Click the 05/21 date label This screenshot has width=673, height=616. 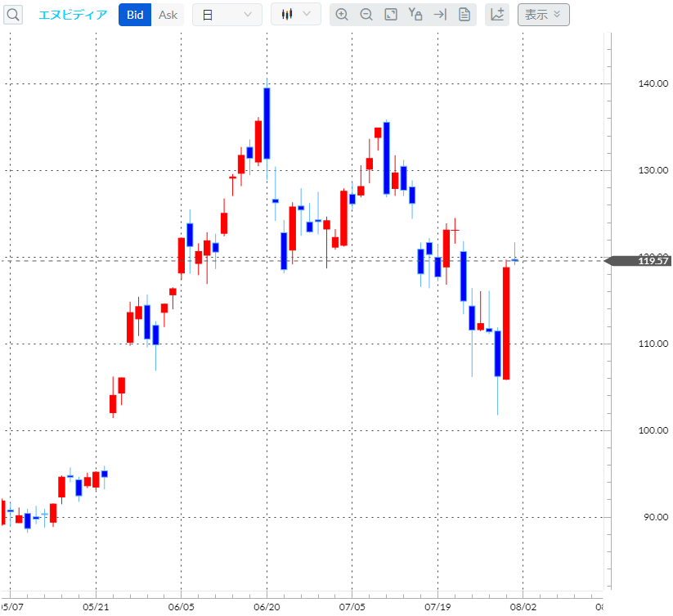(x=96, y=607)
